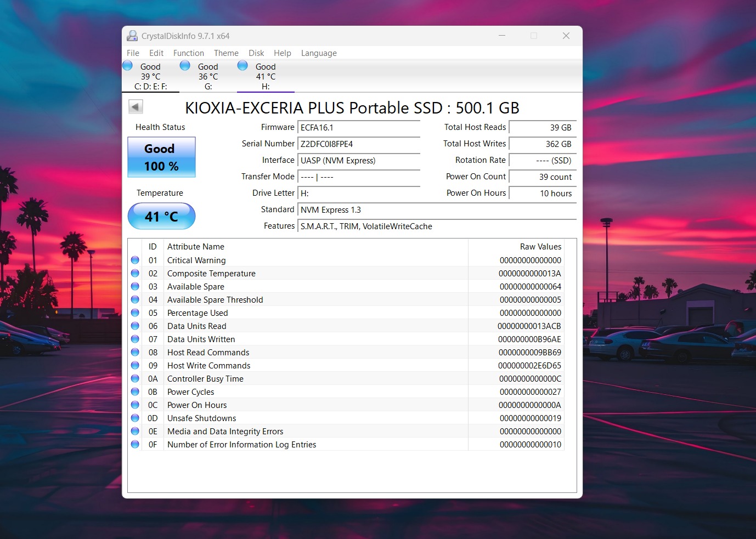Click the Firmware field ECFA16.1
Screen dimensions: 756x539
pos(359,127)
